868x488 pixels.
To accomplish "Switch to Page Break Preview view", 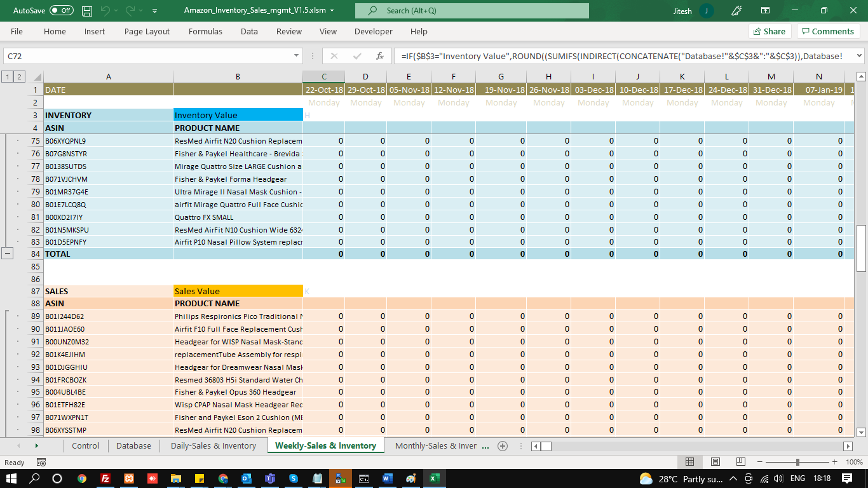I will 740,462.
